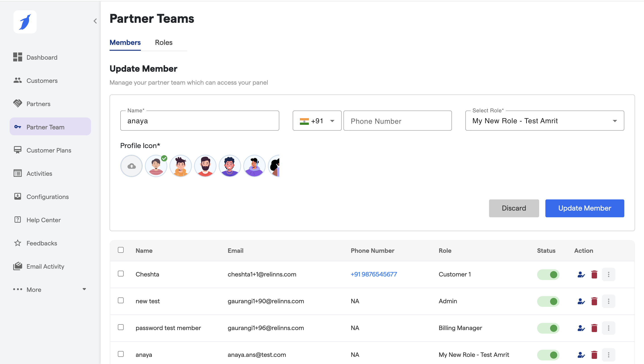Open the +91 country code dropdown

(317, 121)
